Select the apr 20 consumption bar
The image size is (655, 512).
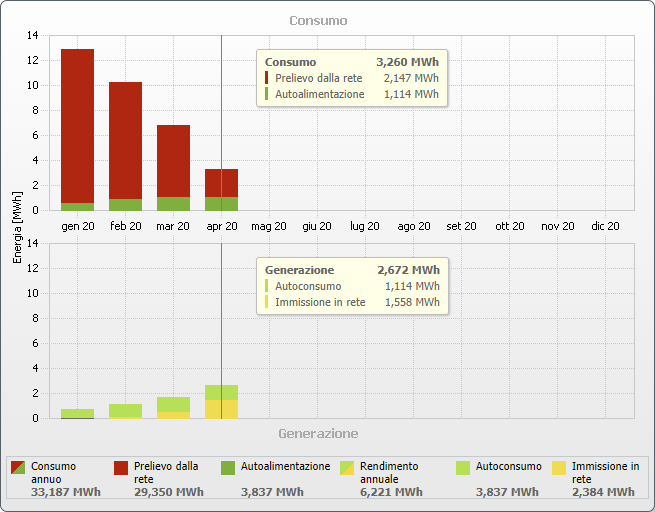tap(221, 190)
